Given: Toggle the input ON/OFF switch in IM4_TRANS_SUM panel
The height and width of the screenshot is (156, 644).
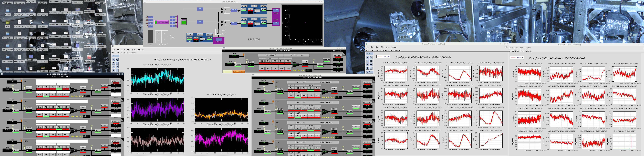Looking at the screenshot, I should tap(238, 64).
